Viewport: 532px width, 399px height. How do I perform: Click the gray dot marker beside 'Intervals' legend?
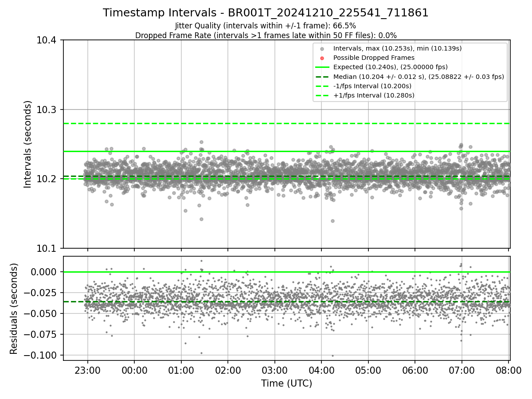point(322,49)
